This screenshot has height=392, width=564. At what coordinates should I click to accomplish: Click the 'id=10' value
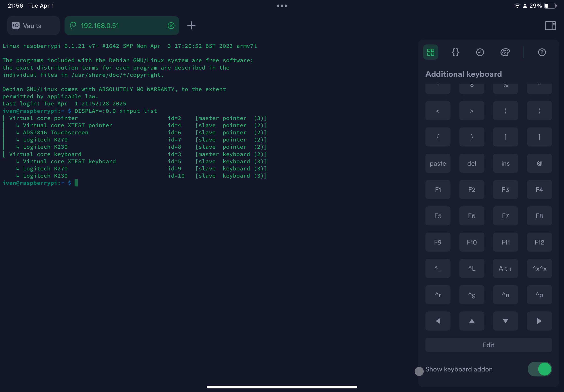point(176,176)
